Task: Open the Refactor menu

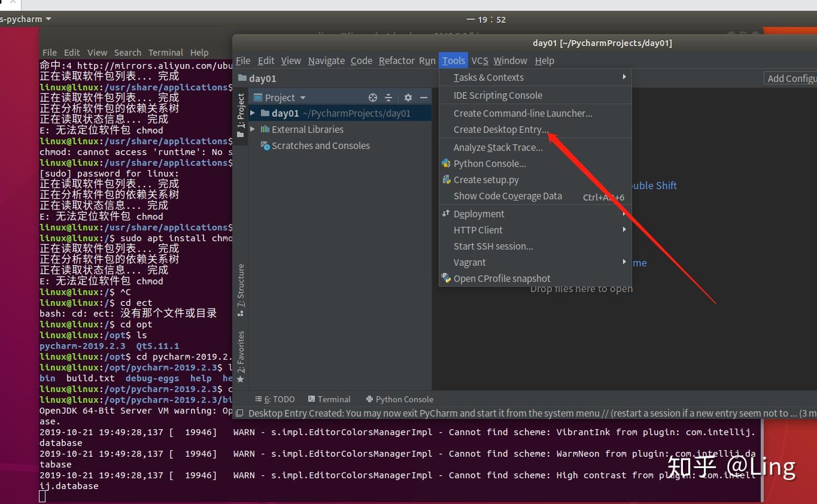Action: [x=396, y=60]
